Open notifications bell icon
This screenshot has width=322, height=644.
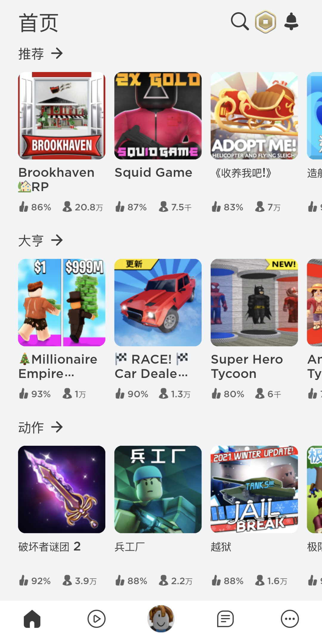tap(291, 21)
